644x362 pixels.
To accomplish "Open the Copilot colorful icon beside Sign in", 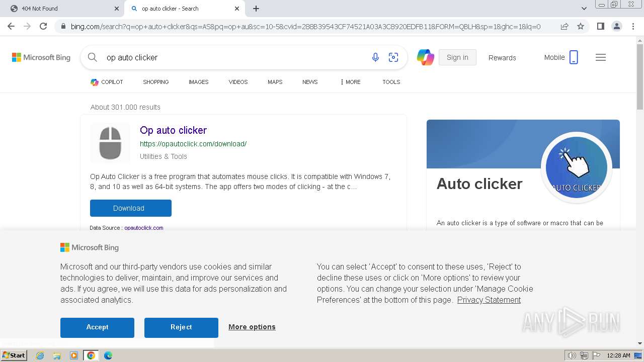I will [x=426, y=57].
